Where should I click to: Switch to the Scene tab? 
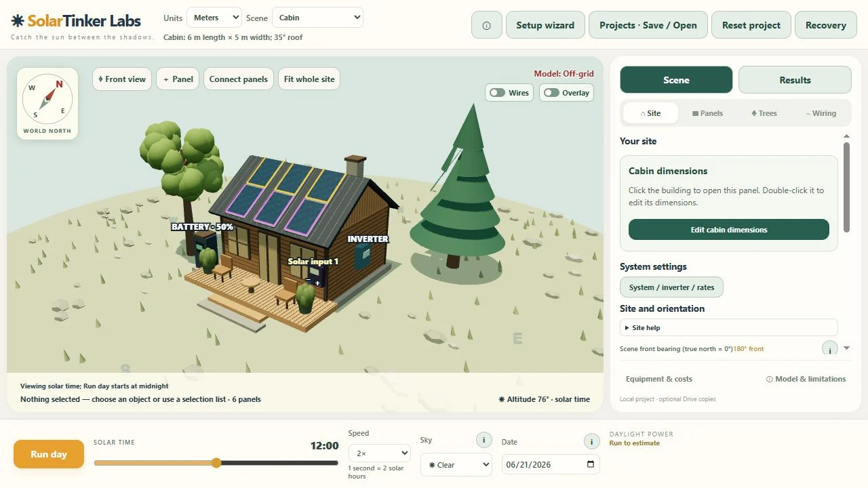(676, 80)
